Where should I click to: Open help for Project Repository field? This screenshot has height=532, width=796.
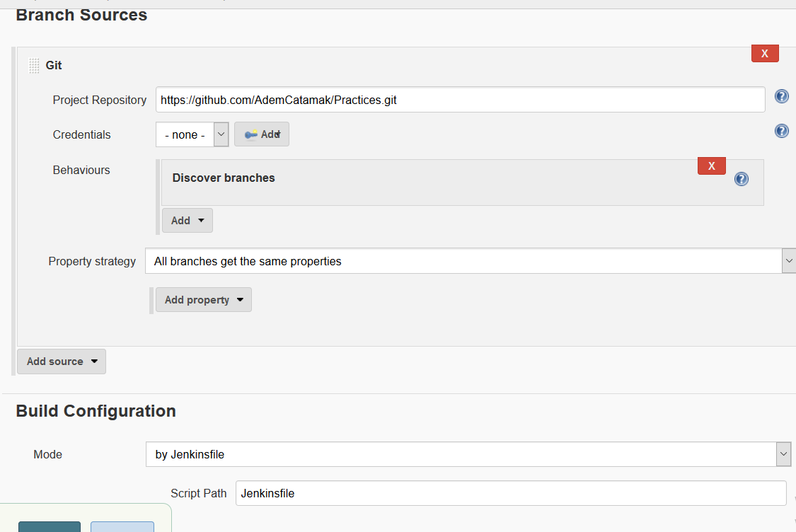point(781,96)
